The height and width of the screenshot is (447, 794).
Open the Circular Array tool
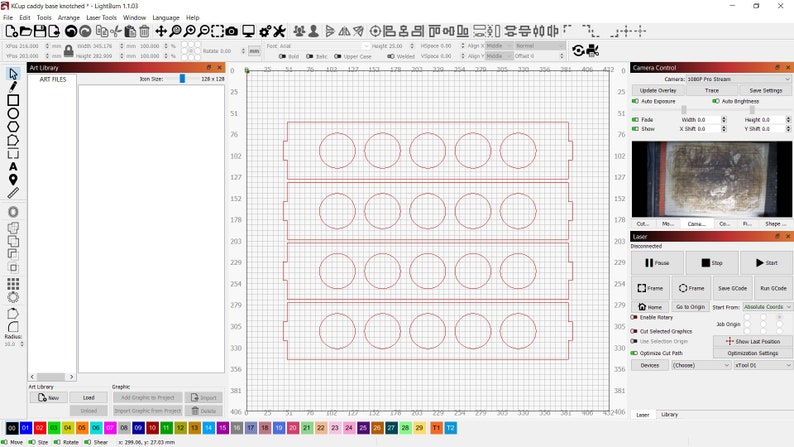coord(13,297)
